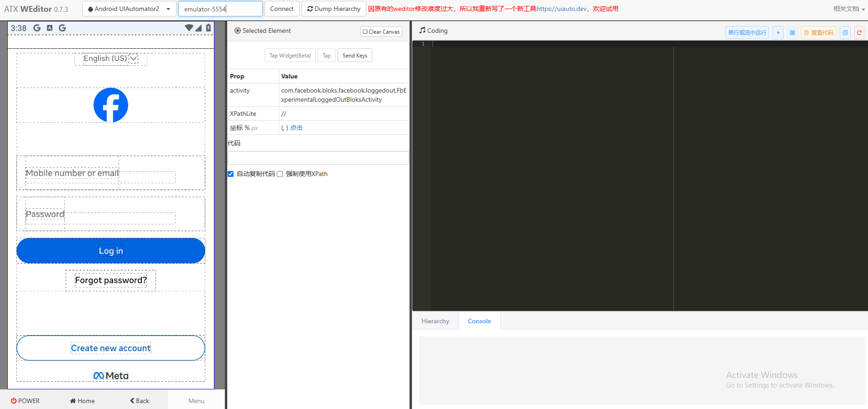The height and width of the screenshot is (409, 868).
Task: Click the 单行或选中运行 run-selection button
Action: (x=747, y=32)
